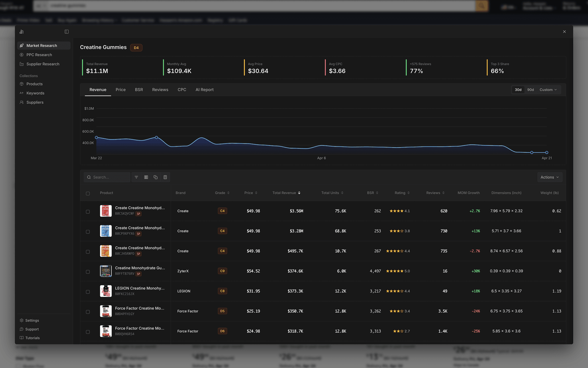Click the calculator icon in the table toolbar
This screenshot has width=588, height=368.
(x=165, y=177)
